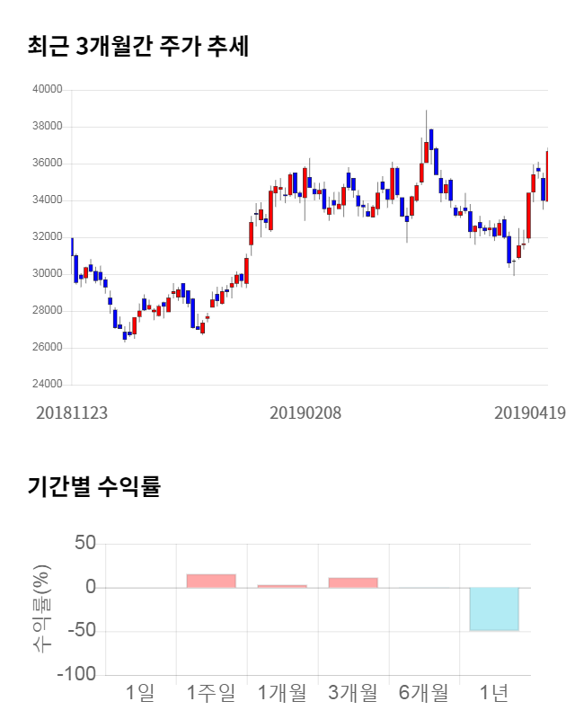Click the 24000 price axis label

pos(47,385)
